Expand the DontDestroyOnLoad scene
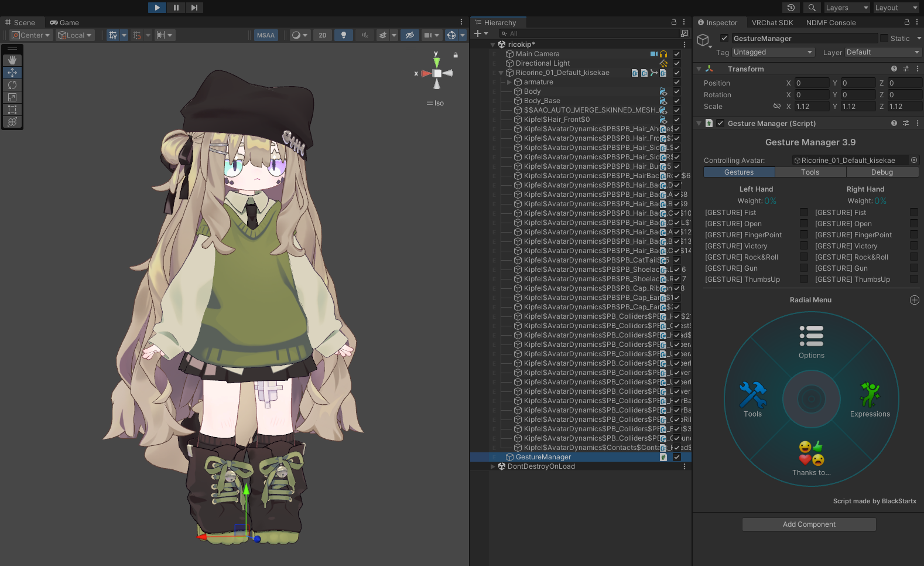 tap(493, 466)
